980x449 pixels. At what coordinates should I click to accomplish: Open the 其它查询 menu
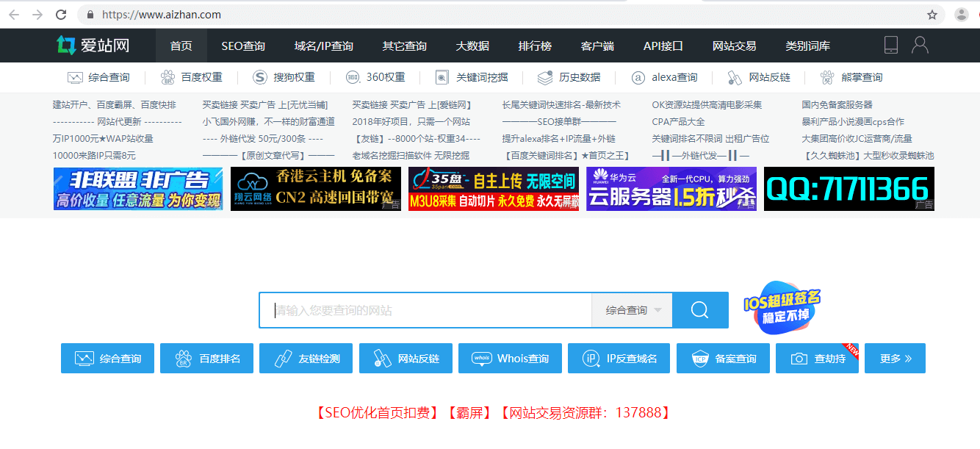tap(405, 46)
